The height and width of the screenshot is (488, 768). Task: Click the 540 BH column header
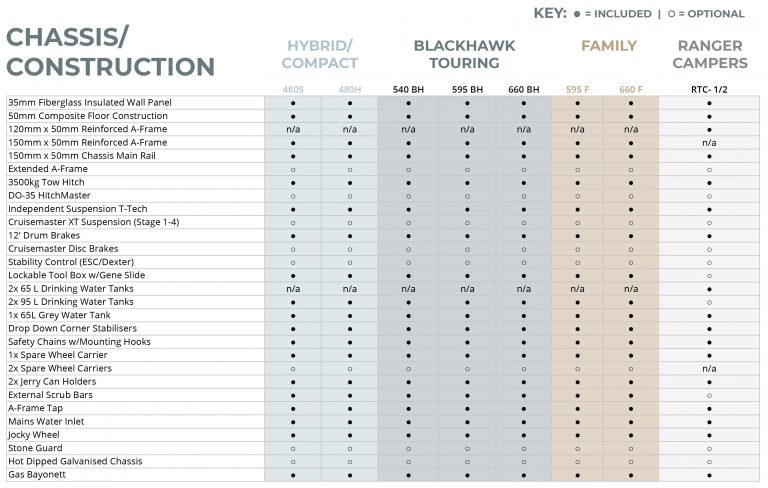[408, 89]
